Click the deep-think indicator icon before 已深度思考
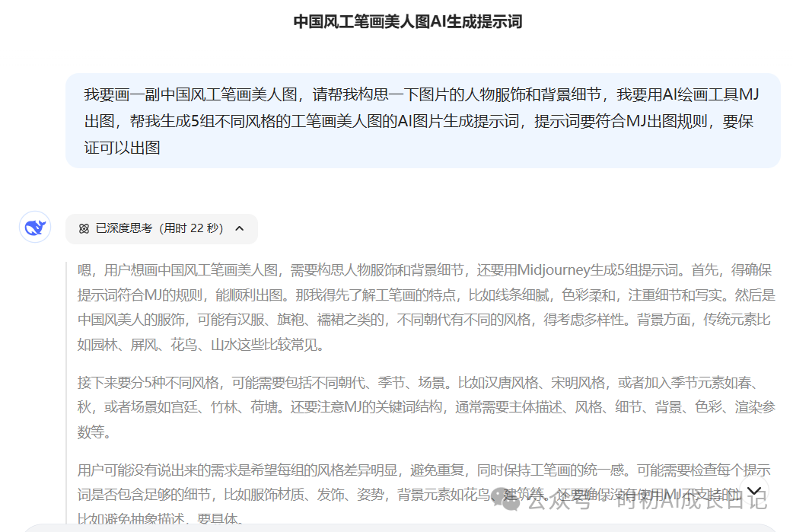This screenshot has height=532, width=793. 82,229
